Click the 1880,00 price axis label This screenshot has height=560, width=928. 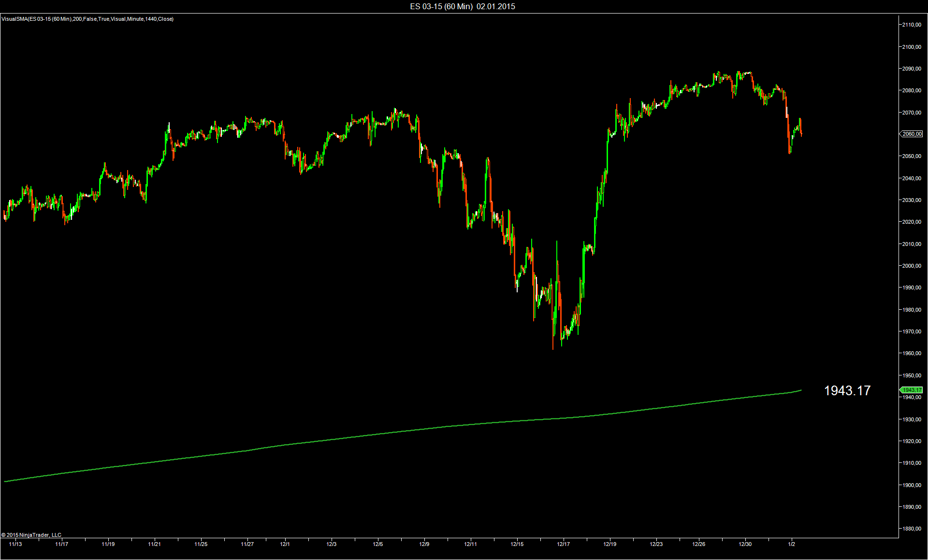click(x=912, y=529)
